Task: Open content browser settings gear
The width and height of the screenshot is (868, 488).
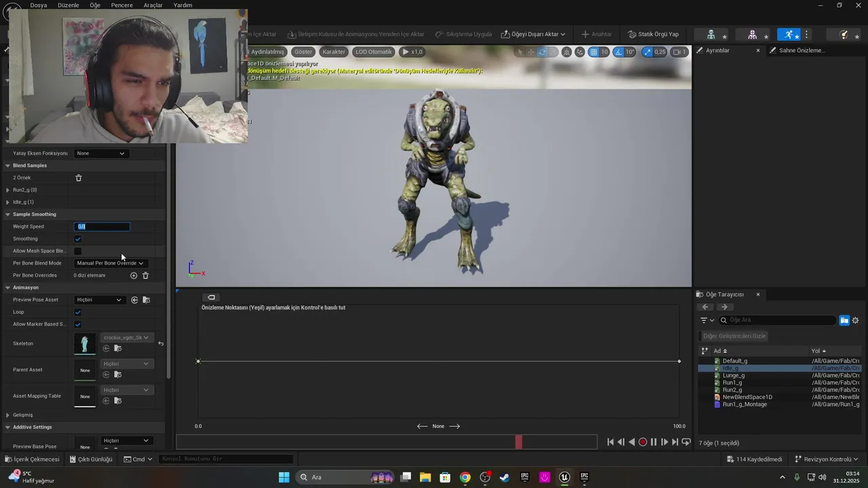Action: [x=855, y=320]
